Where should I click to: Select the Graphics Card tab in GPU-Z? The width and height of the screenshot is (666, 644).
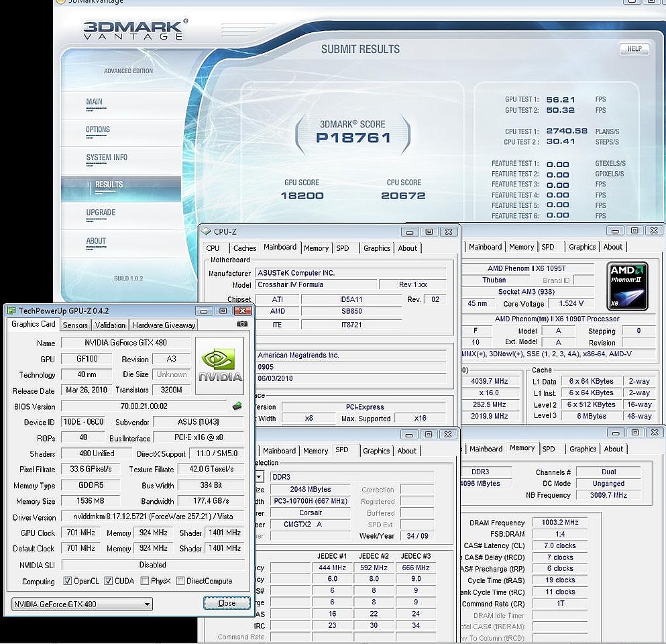[34, 324]
